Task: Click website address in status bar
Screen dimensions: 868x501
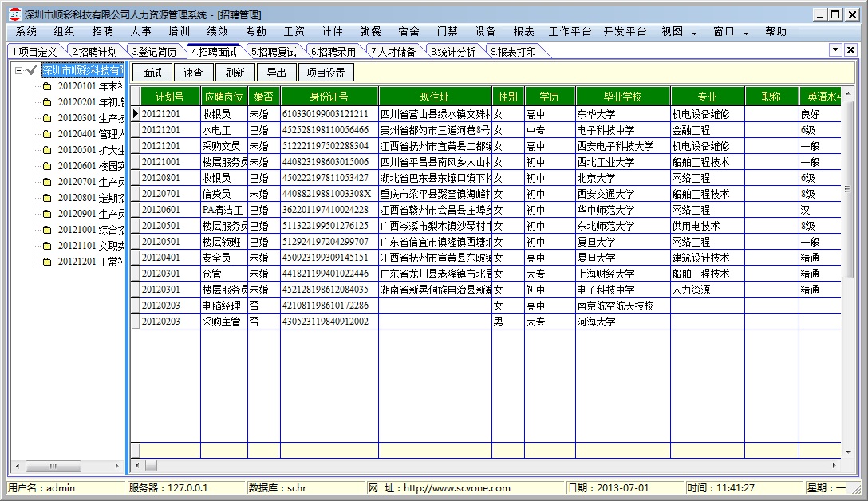Action: 456,488
